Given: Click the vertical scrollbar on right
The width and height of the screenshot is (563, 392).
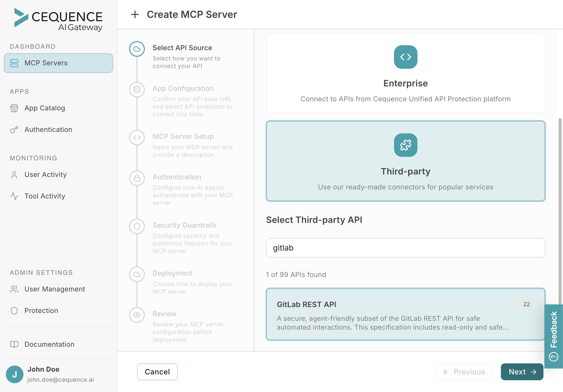Looking at the screenshot, I should click(x=560, y=211).
